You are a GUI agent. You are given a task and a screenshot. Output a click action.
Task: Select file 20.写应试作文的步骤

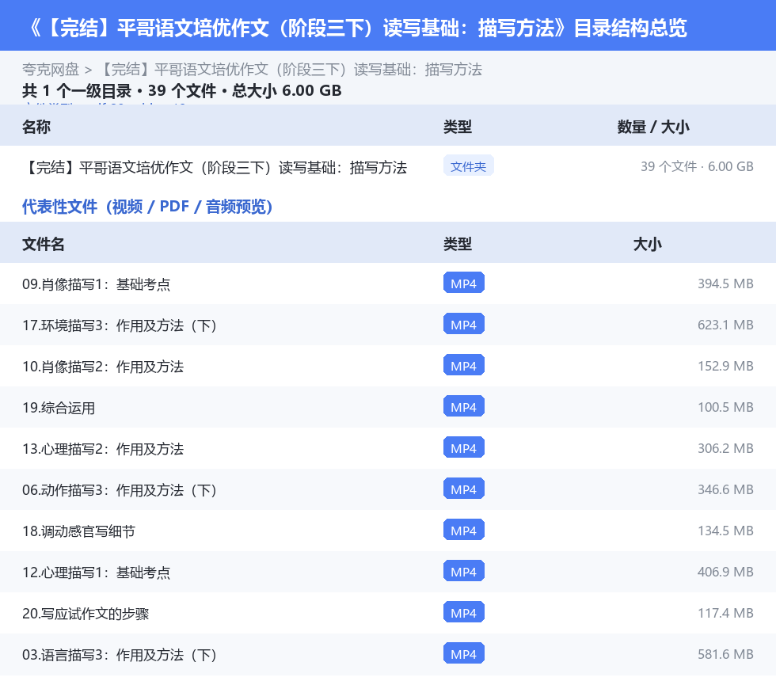click(x=86, y=614)
